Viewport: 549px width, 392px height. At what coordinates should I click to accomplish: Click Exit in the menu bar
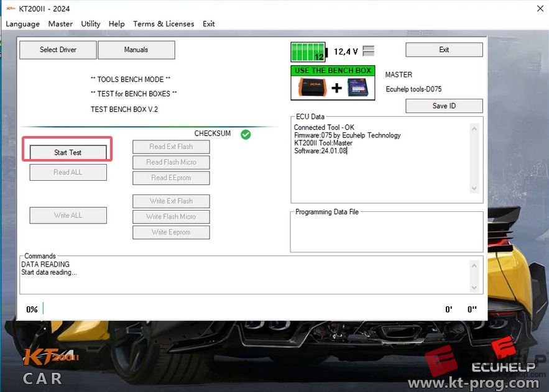click(x=209, y=24)
